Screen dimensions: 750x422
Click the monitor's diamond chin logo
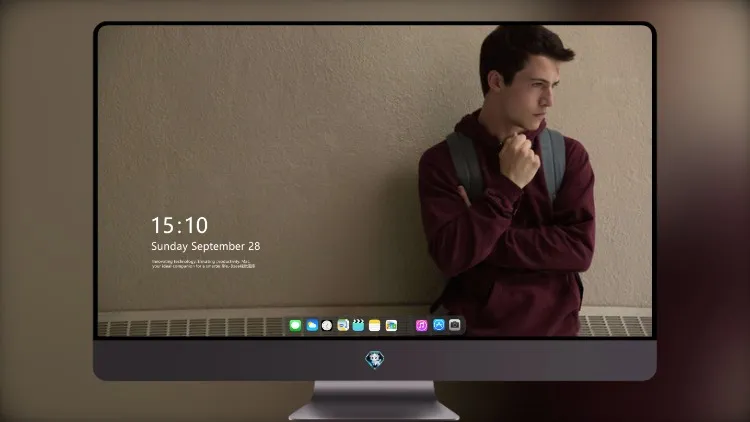pyautogui.click(x=375, y=359)
